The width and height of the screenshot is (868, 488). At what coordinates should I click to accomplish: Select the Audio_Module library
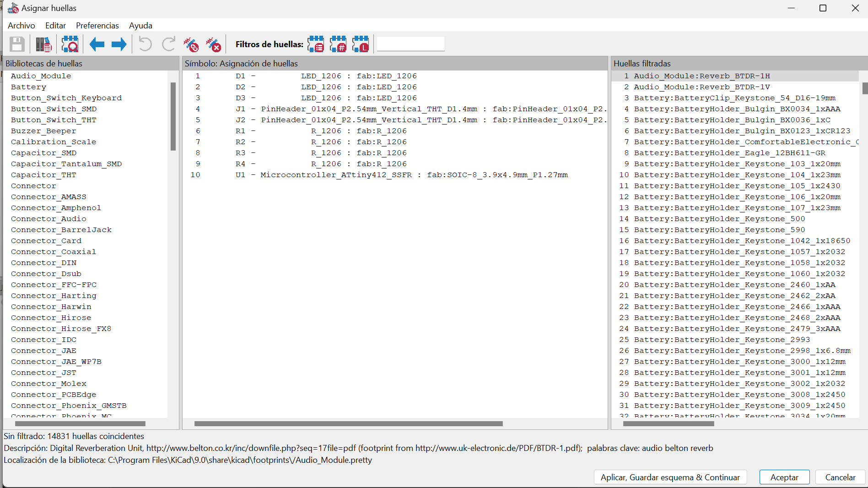pos(41,76)
